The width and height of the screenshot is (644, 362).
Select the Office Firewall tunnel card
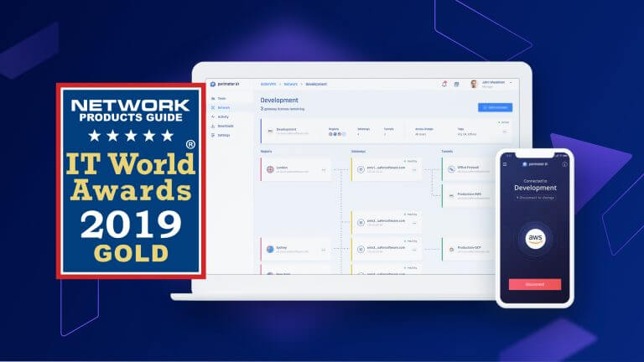[x=468, y=169]
